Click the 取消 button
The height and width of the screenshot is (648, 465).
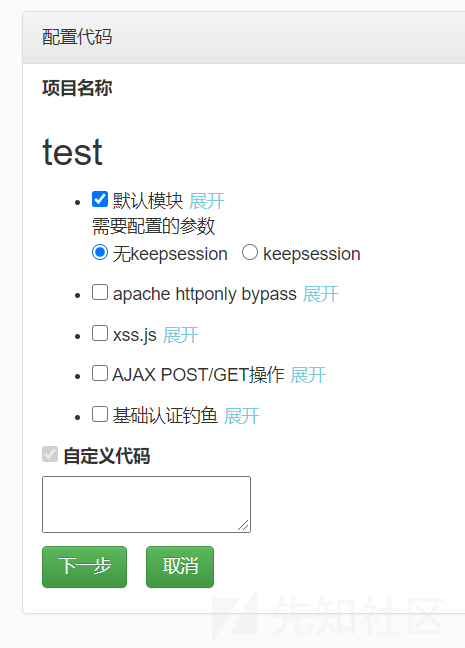[180, 567]
